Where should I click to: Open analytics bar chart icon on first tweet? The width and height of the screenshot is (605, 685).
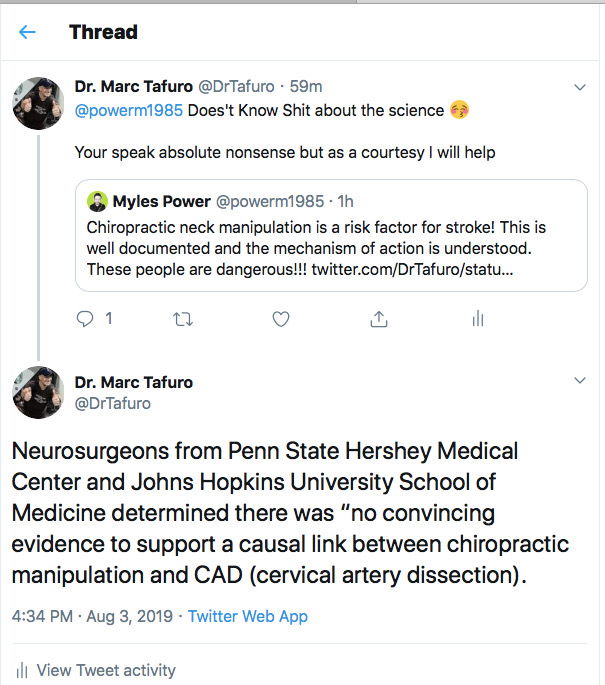pyautogui.click(x=477, y=319)
